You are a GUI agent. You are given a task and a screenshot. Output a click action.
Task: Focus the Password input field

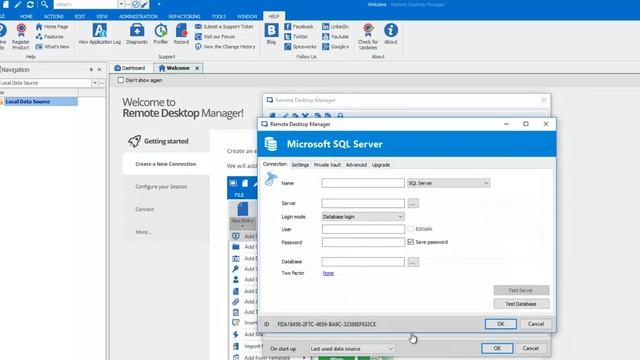coord(363,242)
